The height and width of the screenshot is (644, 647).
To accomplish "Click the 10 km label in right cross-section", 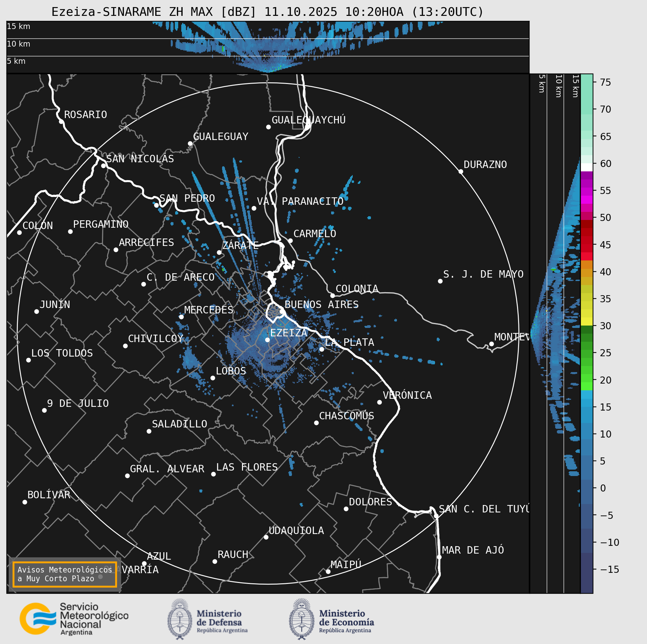I will coord(559,86).
